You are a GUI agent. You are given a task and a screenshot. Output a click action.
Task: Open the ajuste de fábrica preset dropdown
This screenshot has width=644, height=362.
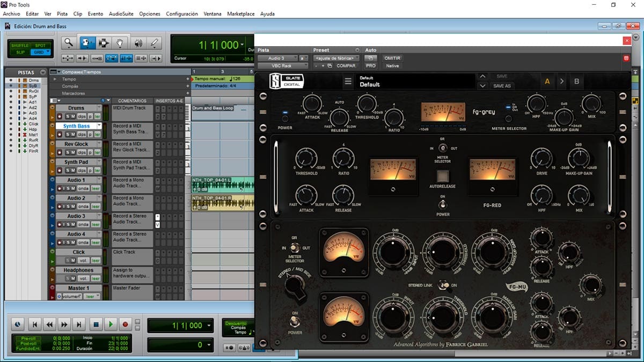[336, 58]
